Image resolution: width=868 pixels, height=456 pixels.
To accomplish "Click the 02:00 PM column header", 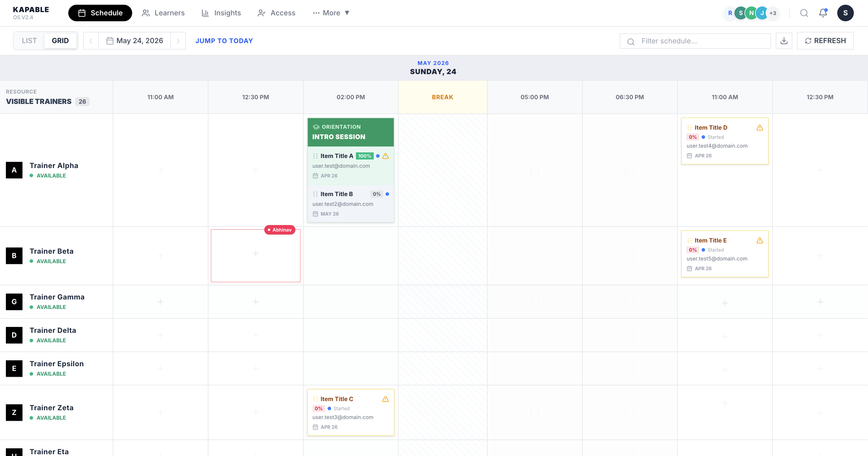I will pyautogui.click(x=350, y=97).
